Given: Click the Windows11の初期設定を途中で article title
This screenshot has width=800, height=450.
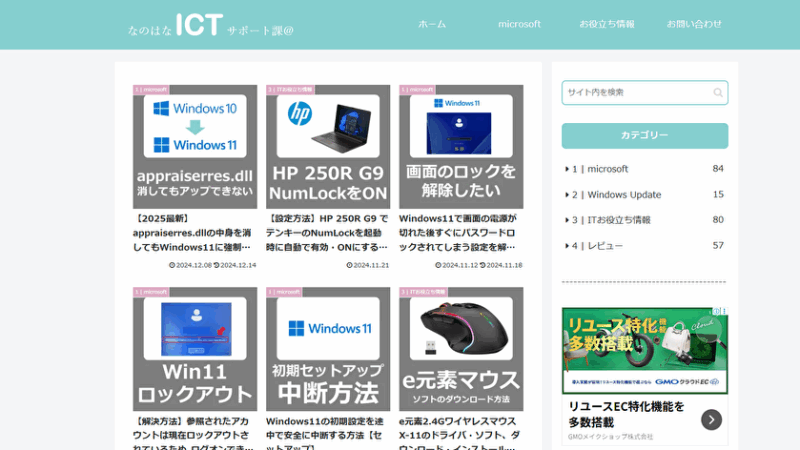Looking at the screenshot, I should [x=325, y=434].
